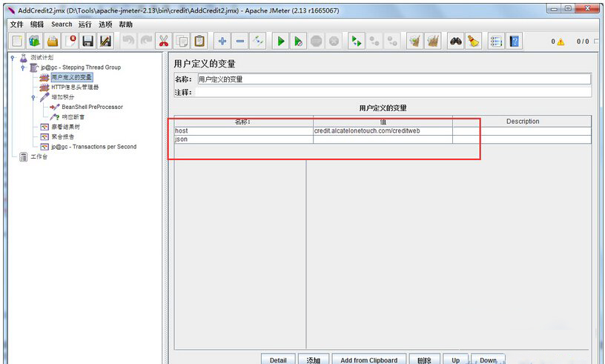This screenshot has width=605, height=364.
Task: Collapse the 测试计划 tree node
Action: (x=13, y=58)
